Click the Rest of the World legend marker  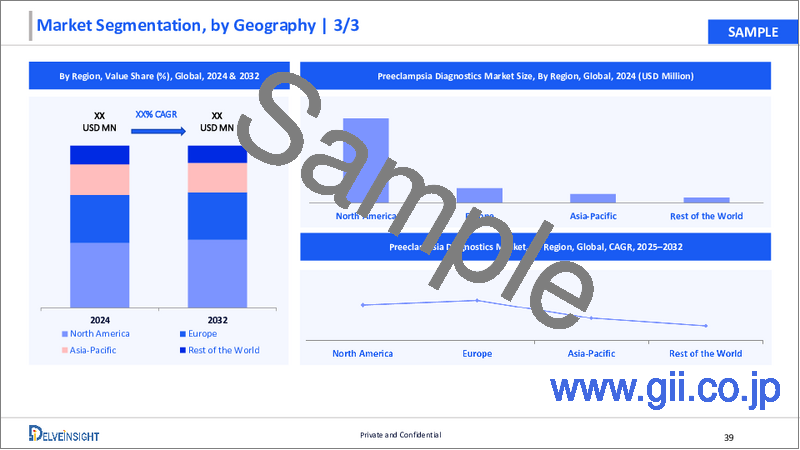pos(180,350)
